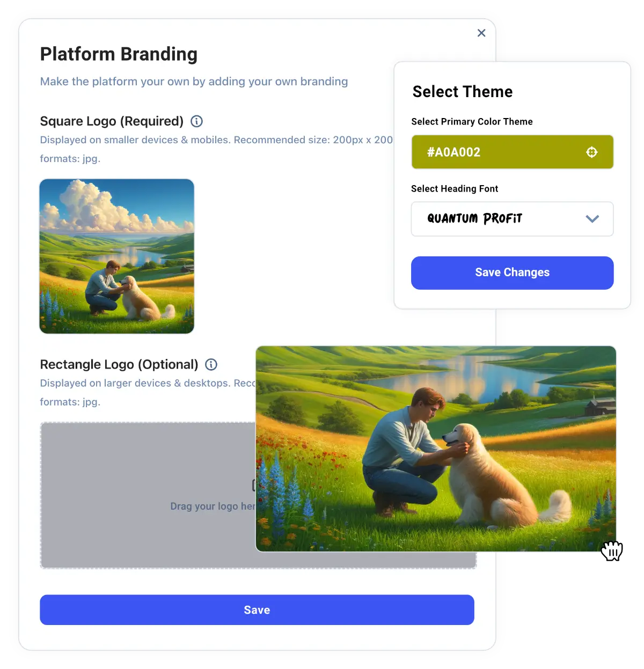Click the color picker target icon
Screen dimensions: 644x669
(591, 152)
